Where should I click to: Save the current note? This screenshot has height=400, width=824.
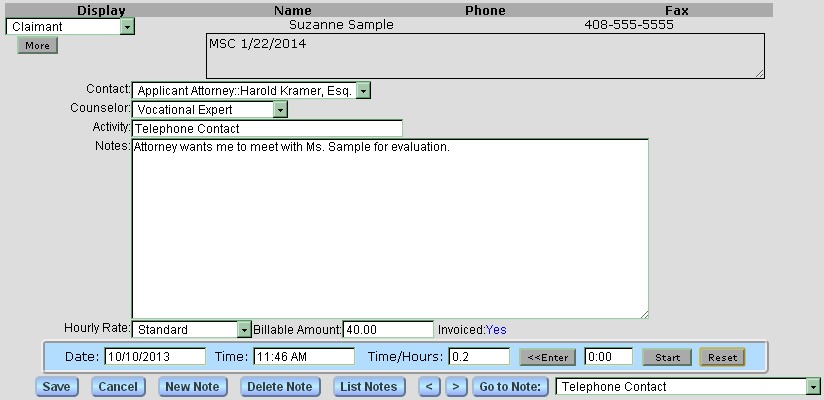click(x=59, y=387)
